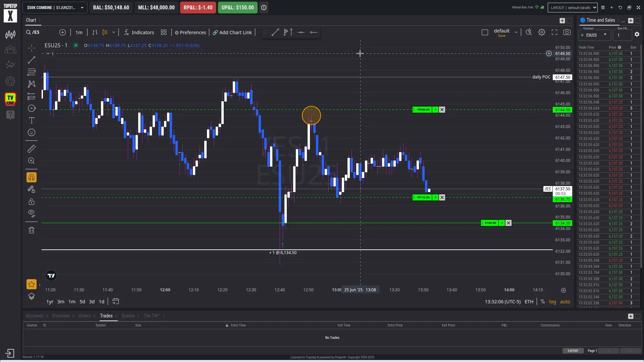This screenshot has width=644, height=362.
Task: Click the TV Live sidebar icon
Action: click(10, 99)
